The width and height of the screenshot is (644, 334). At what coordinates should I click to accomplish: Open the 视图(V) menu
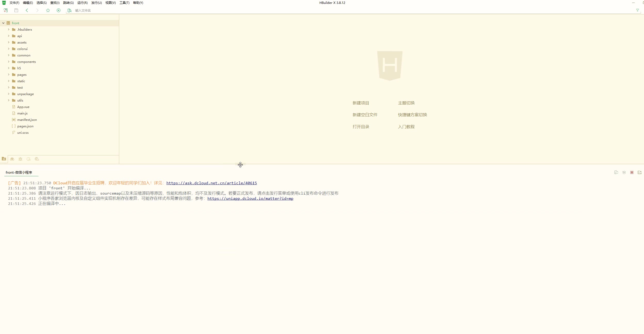pyautogui.click(x=110, y=3)
